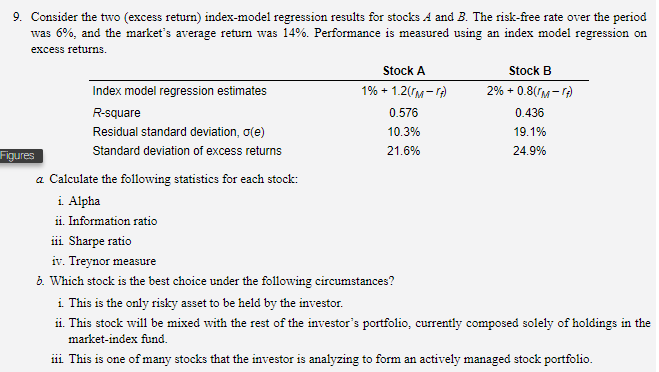Image resolution: width=659 pixels, height=372 pixels.
Task: Click the excess returns deviation 21.6%
Action: point(403,151)
